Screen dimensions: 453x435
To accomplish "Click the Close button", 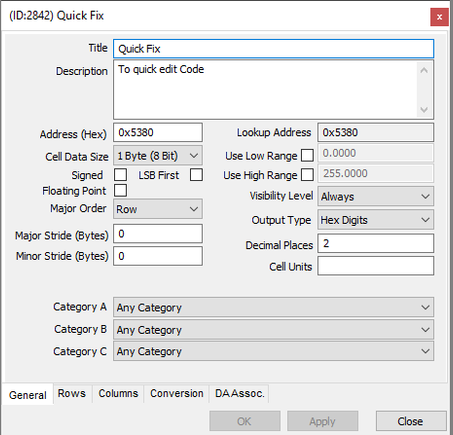I will pyautogui.click(x=411, y=421).
